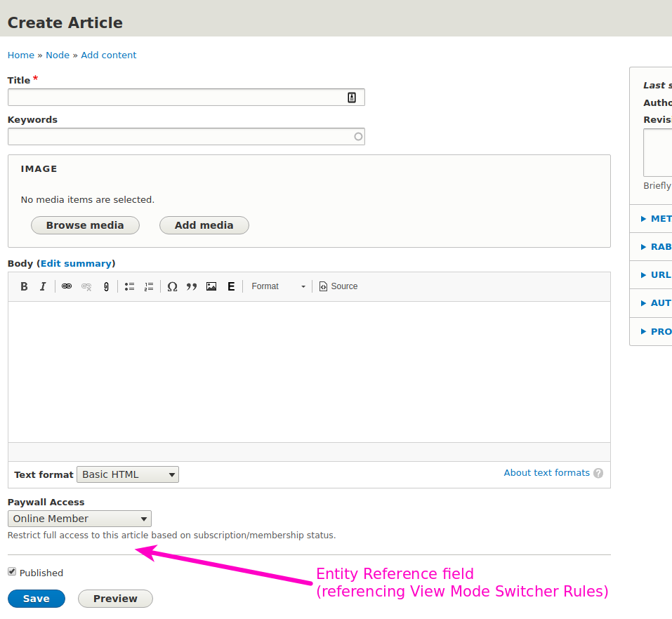
Task: Apply block quote formatting
Action: [x=192, y=286]
